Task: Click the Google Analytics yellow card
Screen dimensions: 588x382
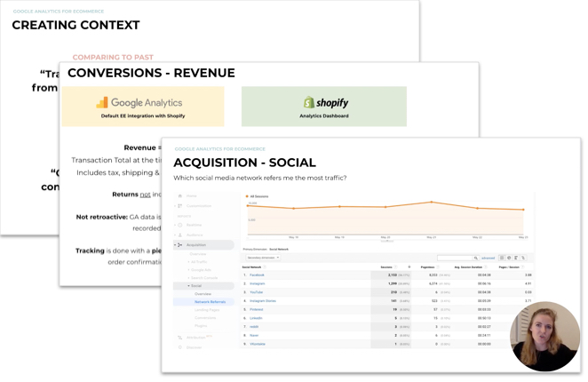Action: tap(143, 107)
